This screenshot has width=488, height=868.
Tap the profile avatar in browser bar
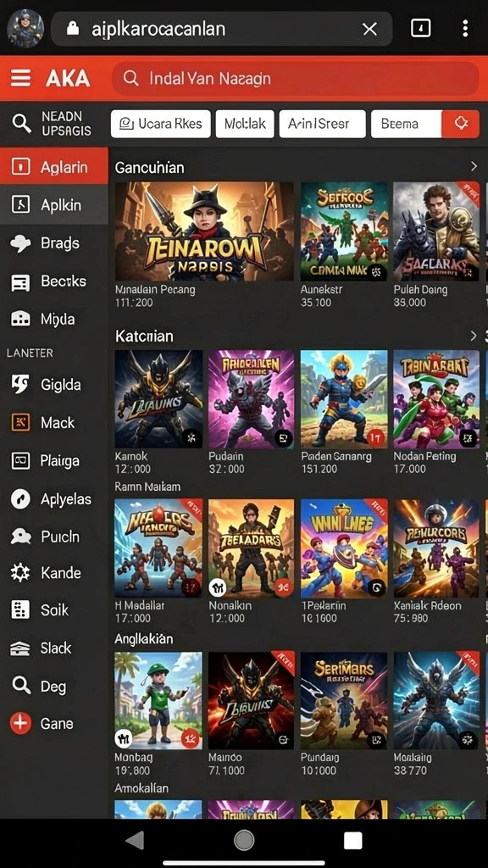tap(25, 29)
